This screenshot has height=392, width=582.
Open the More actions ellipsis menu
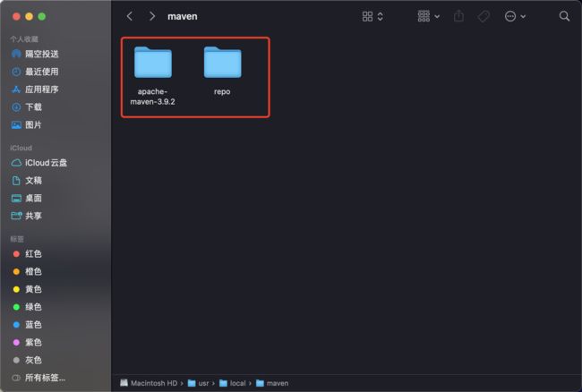tap(515, 16)
